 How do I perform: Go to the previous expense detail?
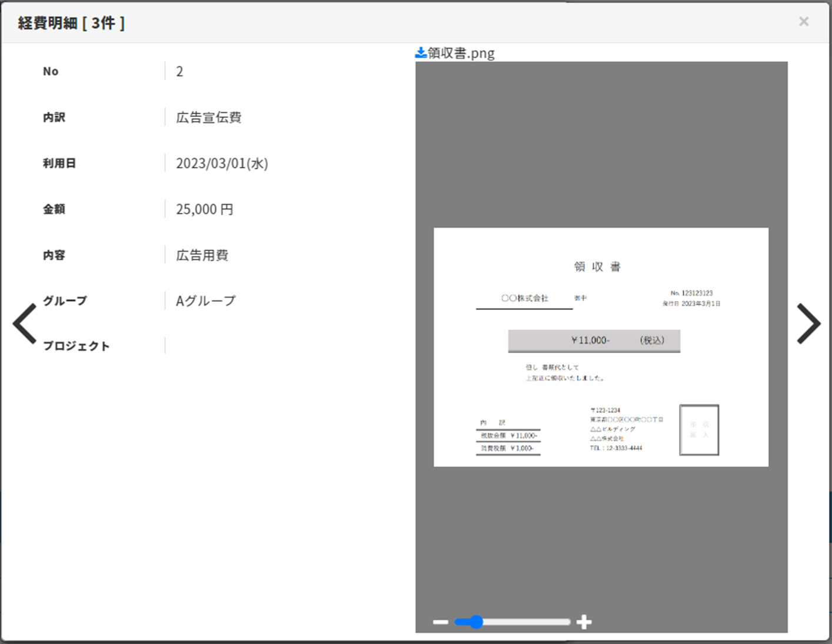pyautogui.click(x=25, y=323)
